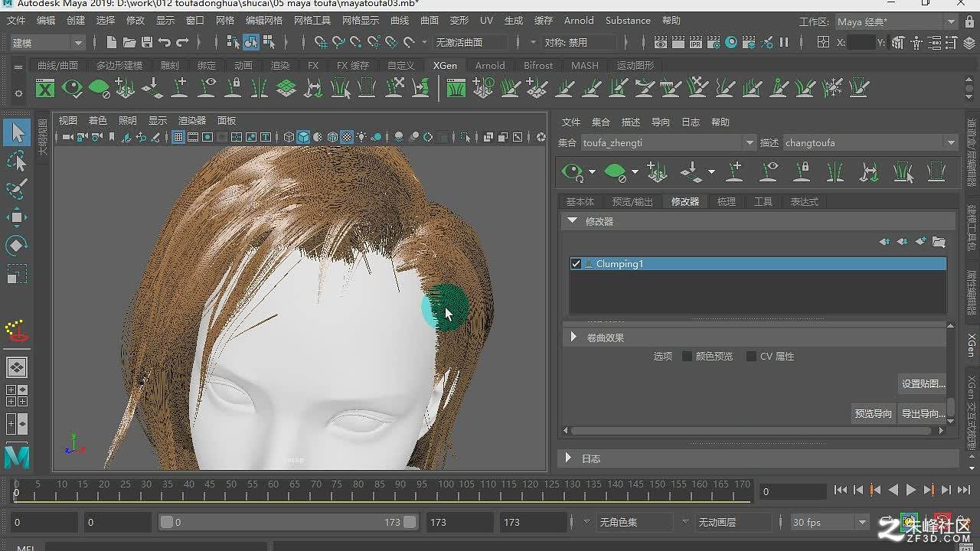Select the arrow Select tool in the left toolbox
Screen dimensions: 980x551
pos(17,133)
